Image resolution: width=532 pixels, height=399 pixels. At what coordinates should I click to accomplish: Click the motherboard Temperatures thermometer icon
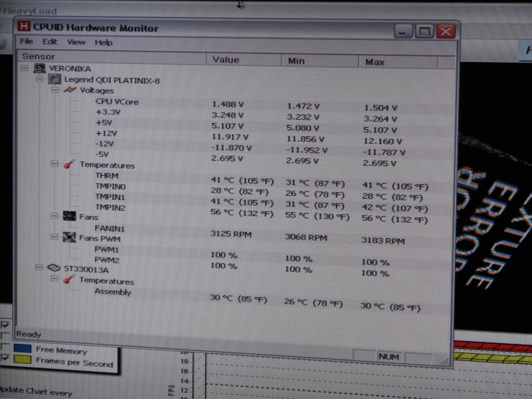(69, 164)
